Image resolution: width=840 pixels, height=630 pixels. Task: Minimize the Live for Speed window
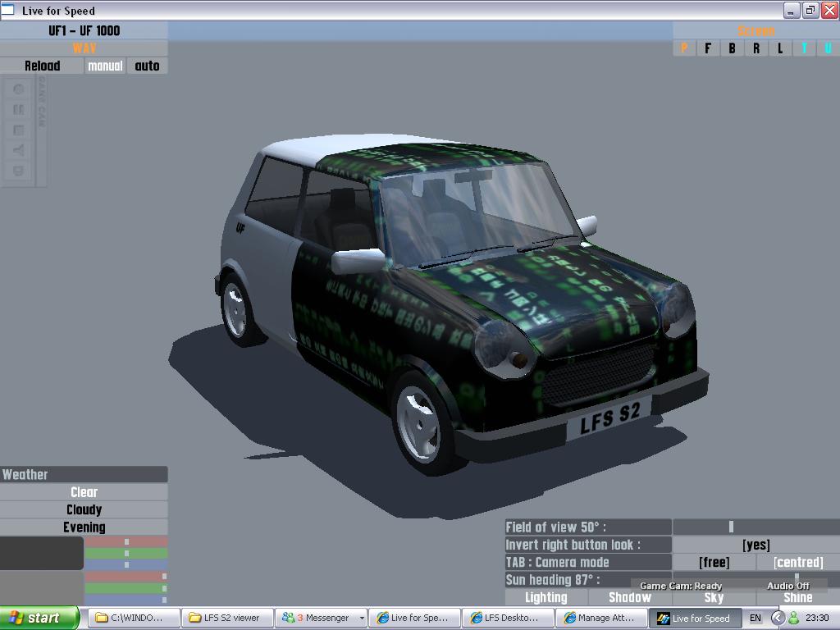tap(792, 10)
